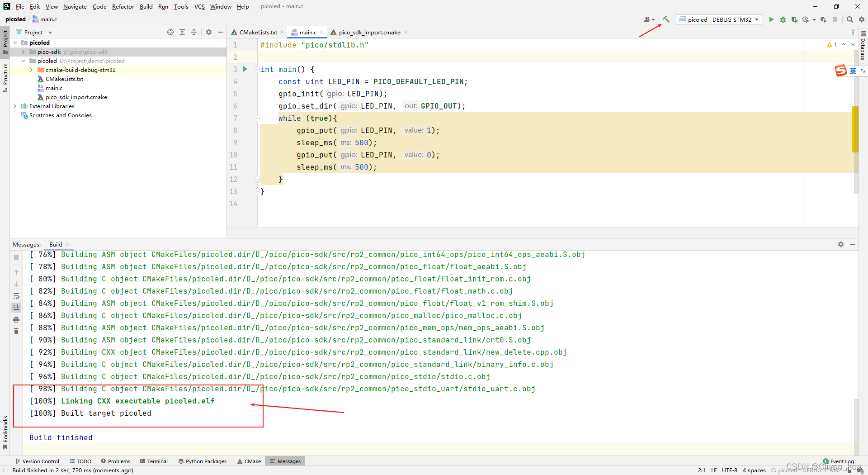Open the Python Packages tool window
This screenshot has height=475, width=868.
[203, 461]
